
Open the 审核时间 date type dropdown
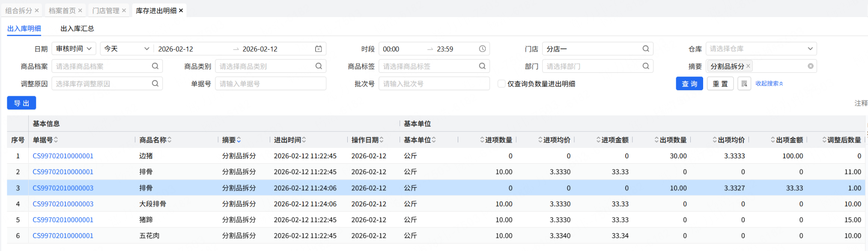coord(74,49)
